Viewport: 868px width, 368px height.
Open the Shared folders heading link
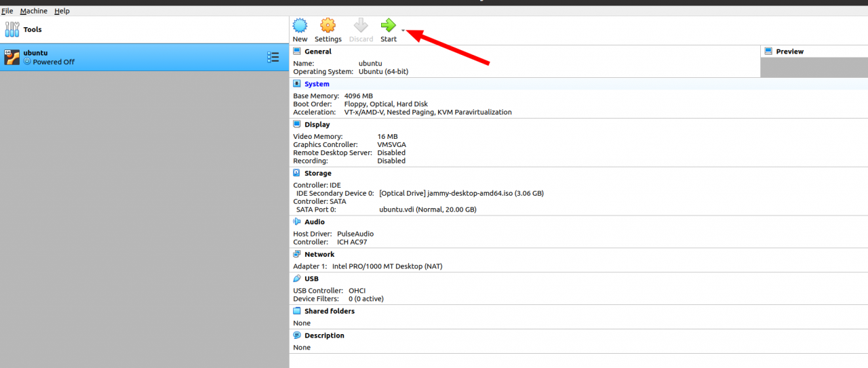tap(330, 311)
